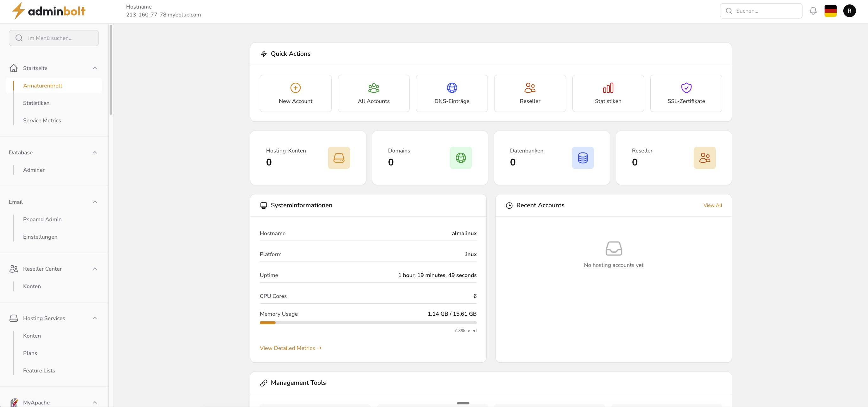This screenshot has height=407, width=868.
Task: Collapse the Startseite menu section
Action: point(95,68)
